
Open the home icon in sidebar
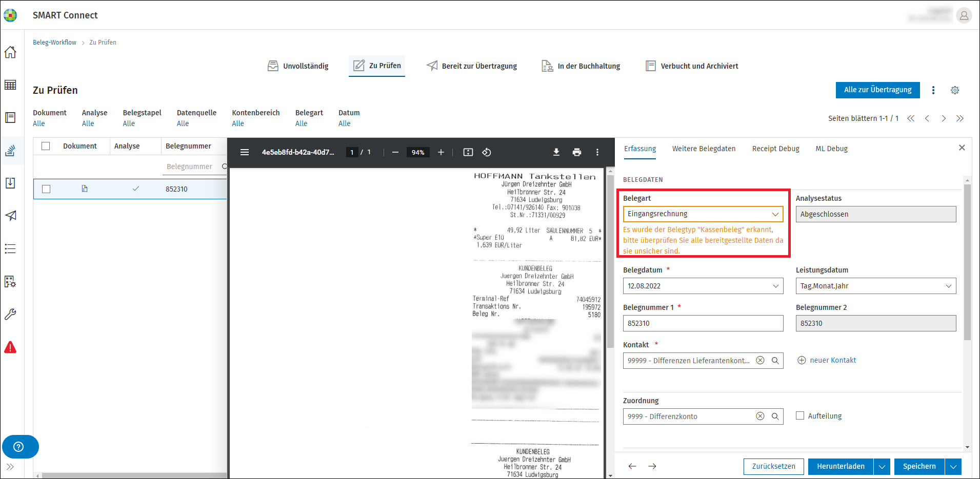coord(10,52)
